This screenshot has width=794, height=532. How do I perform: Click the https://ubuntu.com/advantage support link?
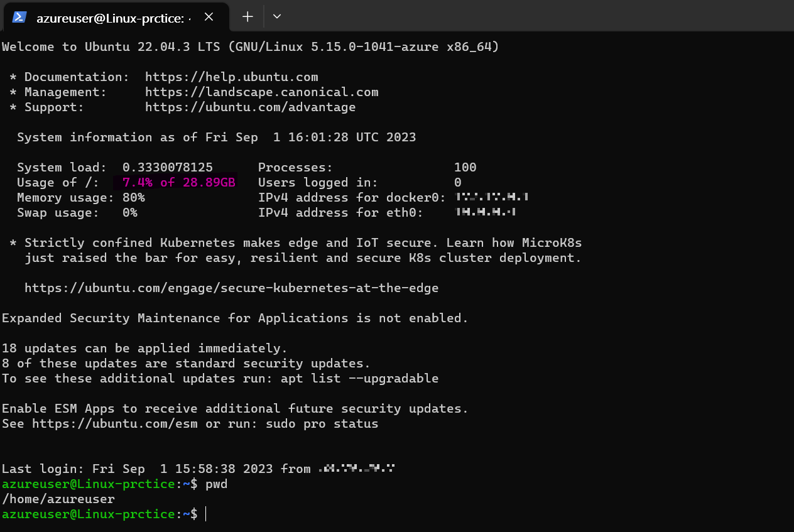click(x=251, y=107)
